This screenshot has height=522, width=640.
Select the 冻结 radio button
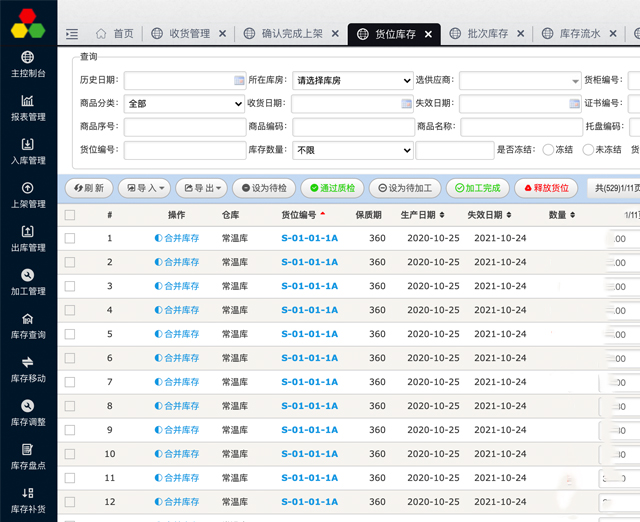(x=547, y=150)
